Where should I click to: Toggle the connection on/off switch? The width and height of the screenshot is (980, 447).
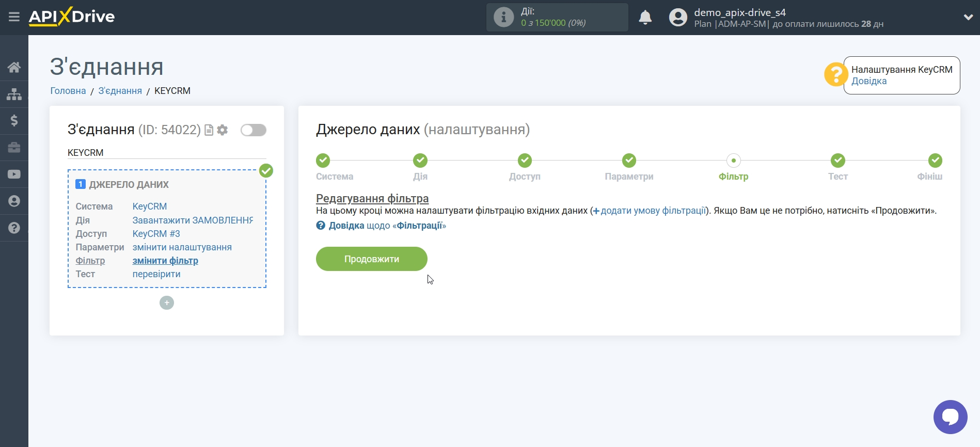[254, 130]
